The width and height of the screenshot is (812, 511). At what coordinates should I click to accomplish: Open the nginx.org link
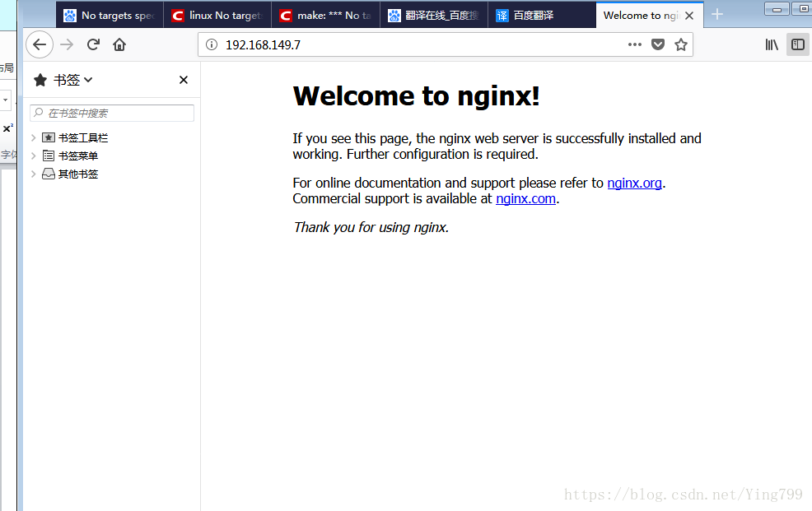(x=634, y=183)
